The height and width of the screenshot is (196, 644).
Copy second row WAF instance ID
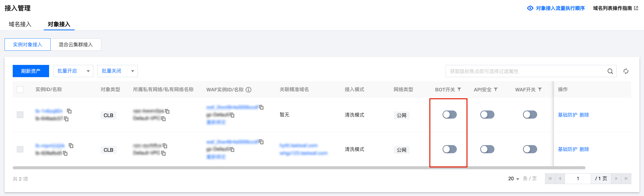pyautogui.click(x=261, y=142)
